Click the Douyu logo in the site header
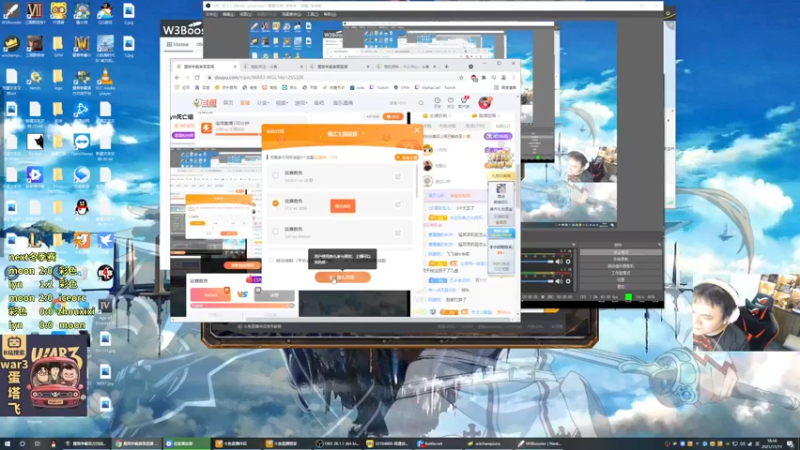The height and width of the screenshot is (450, 800). (x=205, y=103)
